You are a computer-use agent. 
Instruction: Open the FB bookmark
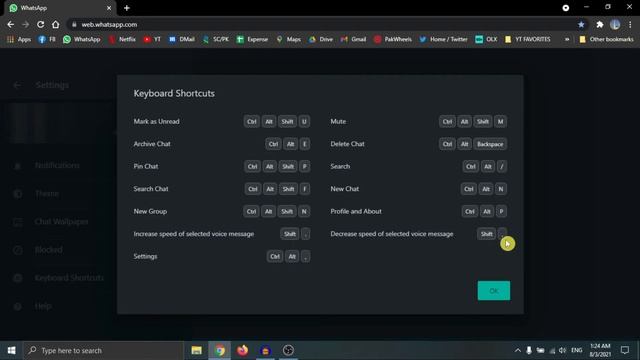point(47,39)
